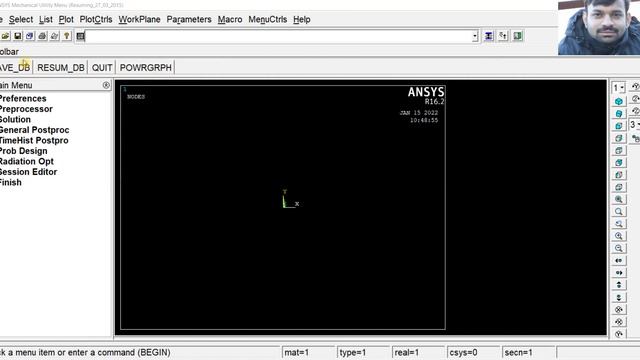Open the Plot menu

coord(66,20)
